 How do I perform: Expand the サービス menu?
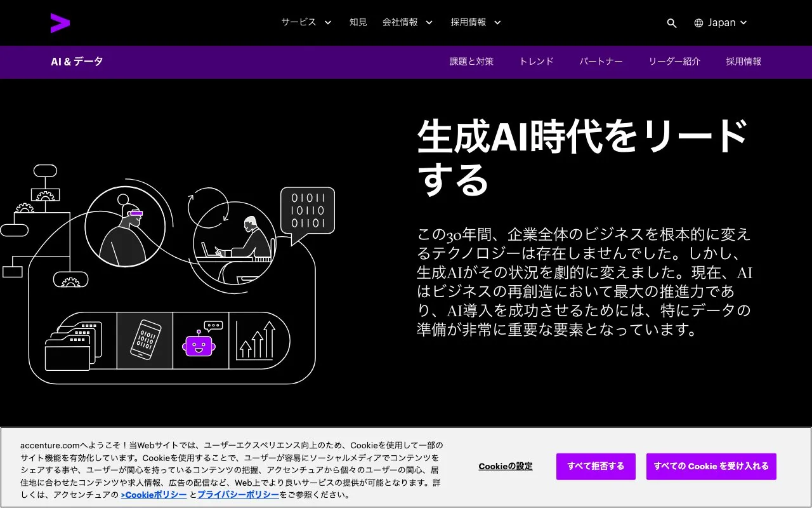click(306, 22)
